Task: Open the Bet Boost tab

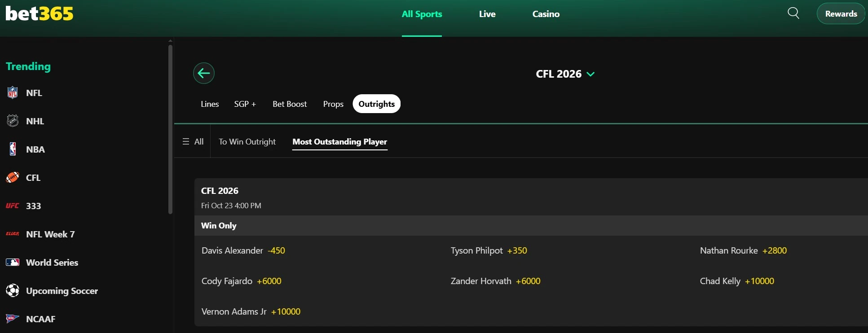Action: [x=290, y=104]
